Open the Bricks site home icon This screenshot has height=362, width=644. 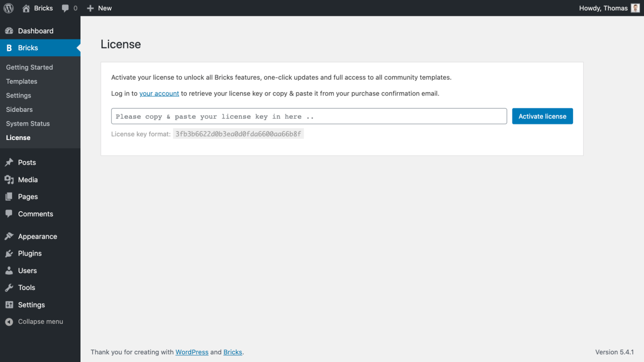(26, 8)
